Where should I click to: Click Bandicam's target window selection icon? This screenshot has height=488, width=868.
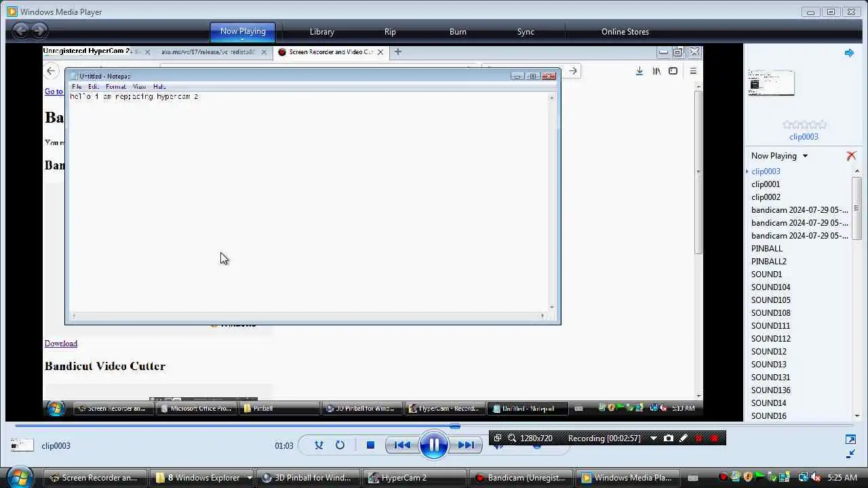pyautogui.click(x=498, y=439)
